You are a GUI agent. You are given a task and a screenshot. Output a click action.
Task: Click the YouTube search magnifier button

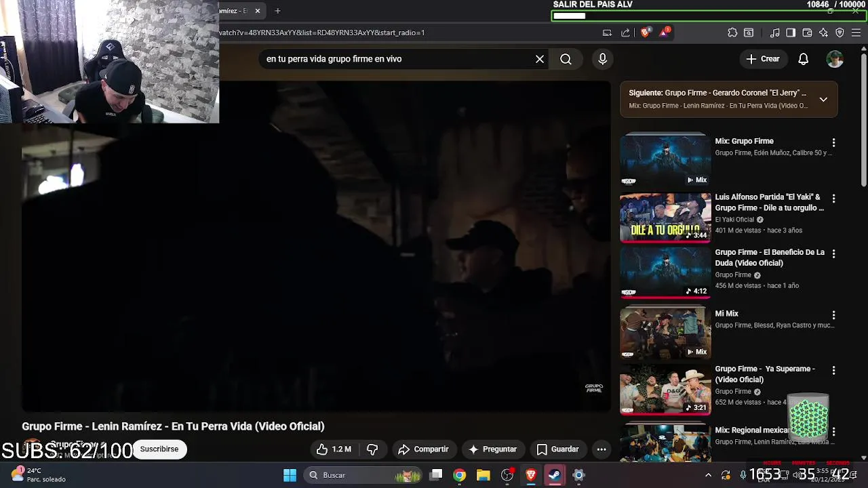pyautogui.click(x=566, y=59)
